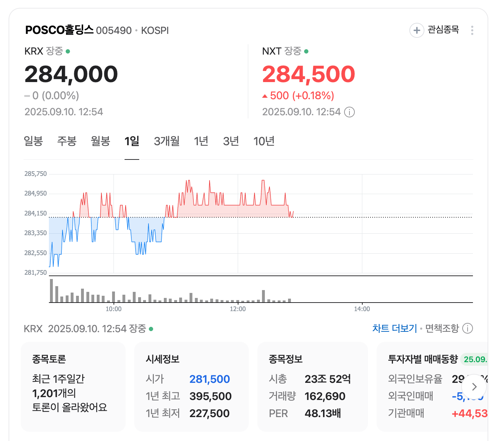Image resolution: width=504 pixels, height=441 pixels.
Task: Switch to the 주봉 chart tab
Action: [x=67, y=141]
